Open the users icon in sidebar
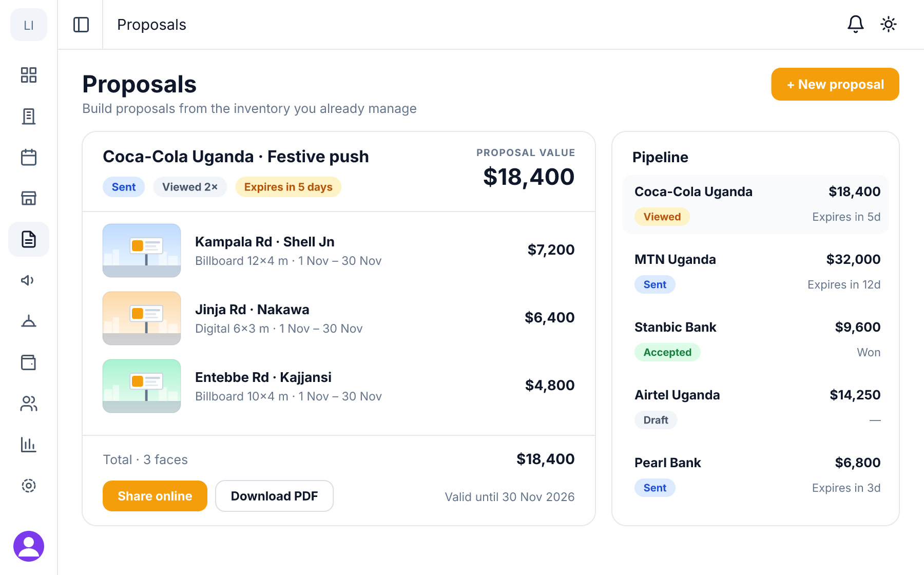The height and width of the screenshot is (575, 924). 29,404
